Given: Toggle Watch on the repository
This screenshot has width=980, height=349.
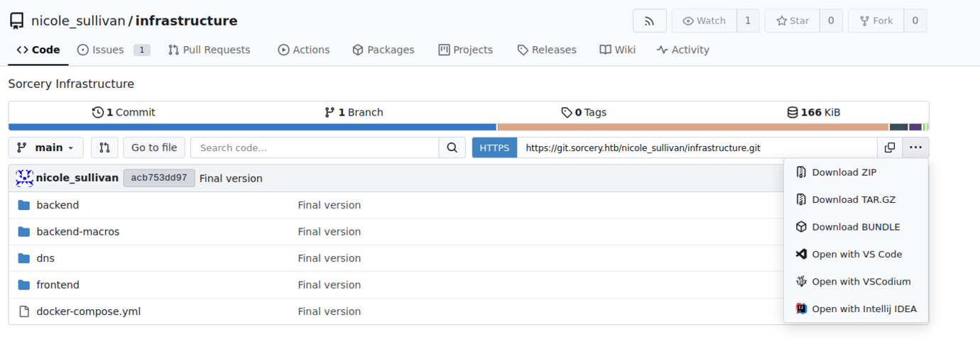Looking at the screenshot, I should click(x=704, y=21).
